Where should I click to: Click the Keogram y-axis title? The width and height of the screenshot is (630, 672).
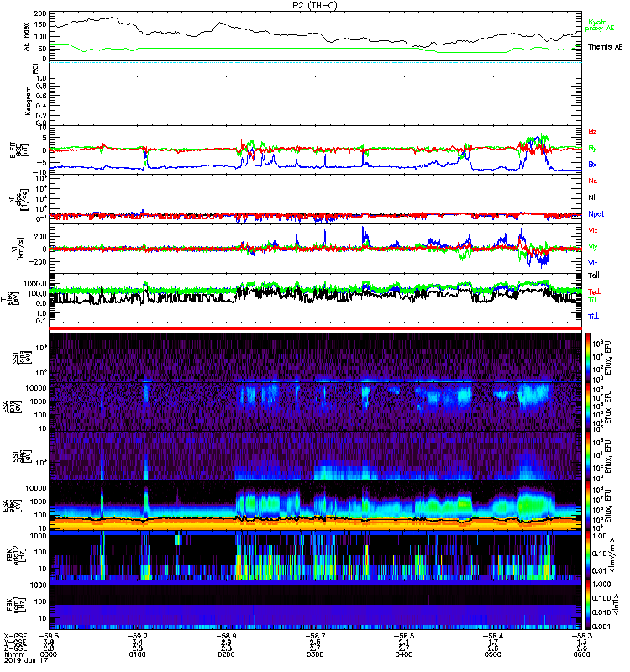pyautogui.click(x=28, y=101)
